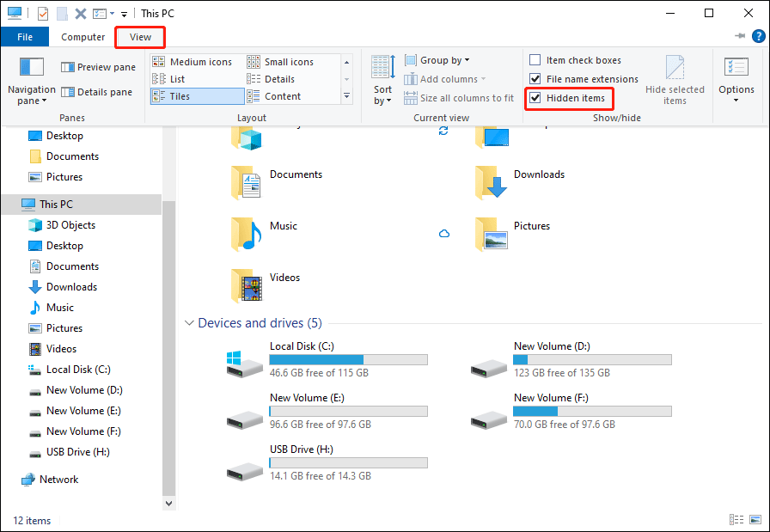Click the Local Disk C capacity bar
Screen dimensions: 770x532
(x=348, y=359)
